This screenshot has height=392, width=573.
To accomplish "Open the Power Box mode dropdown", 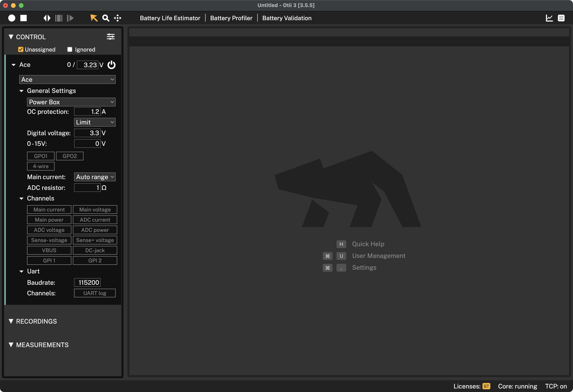I will click(71, 102).
